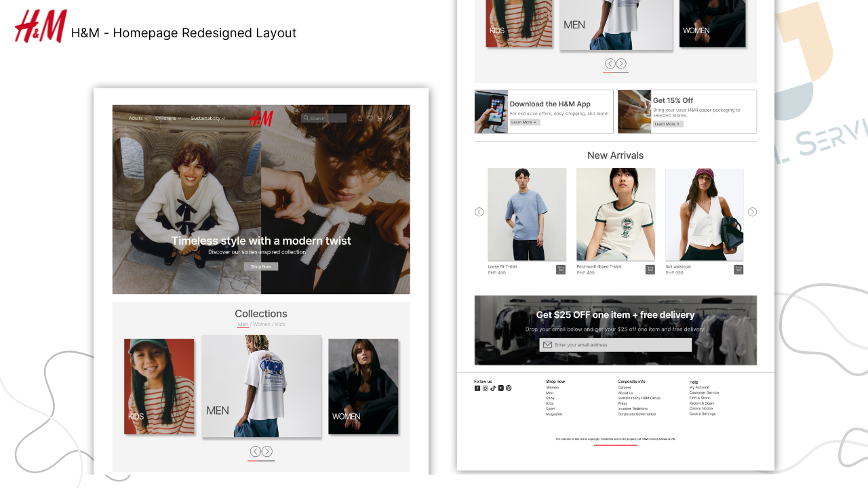Go to previous New Arrivals items

click(479, 212)
